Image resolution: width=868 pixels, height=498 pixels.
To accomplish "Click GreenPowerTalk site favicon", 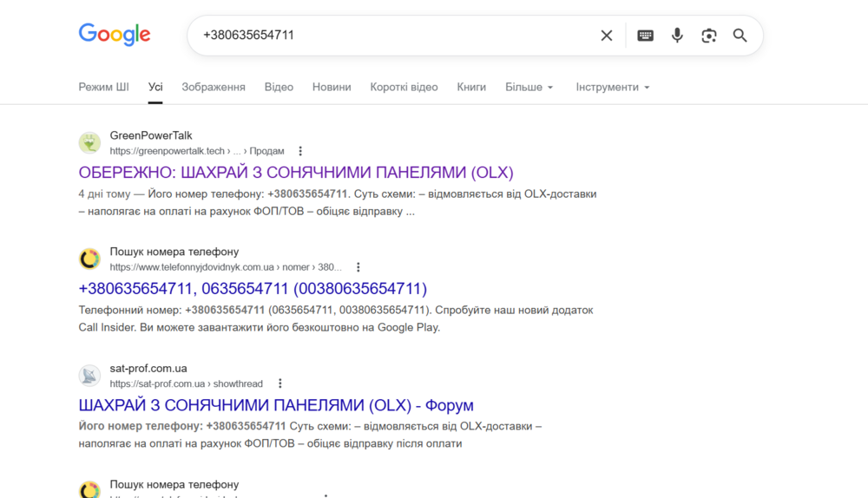I will coord(89,143).
